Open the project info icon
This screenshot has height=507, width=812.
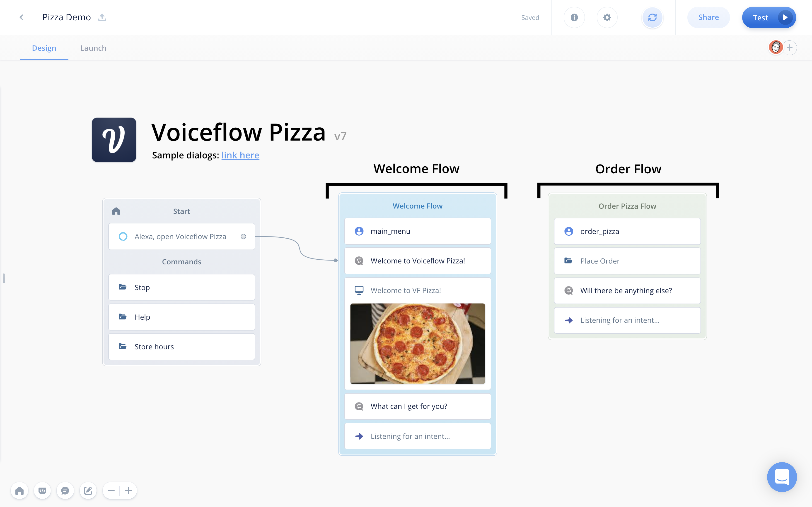click(x=574, y=17)
